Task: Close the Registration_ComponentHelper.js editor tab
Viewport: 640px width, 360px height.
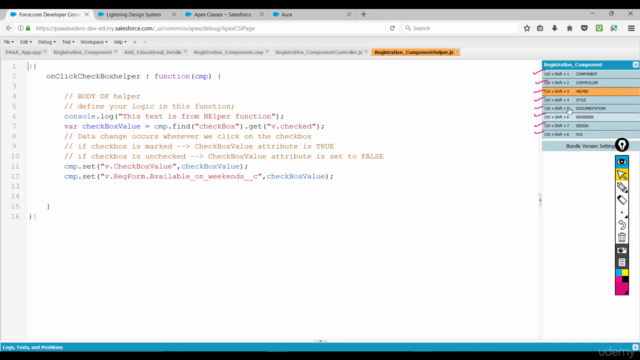Action: [457, 52]
